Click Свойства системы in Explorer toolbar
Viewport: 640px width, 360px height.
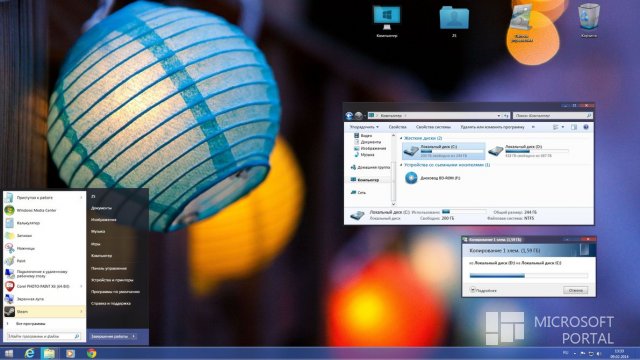(433, 127)
